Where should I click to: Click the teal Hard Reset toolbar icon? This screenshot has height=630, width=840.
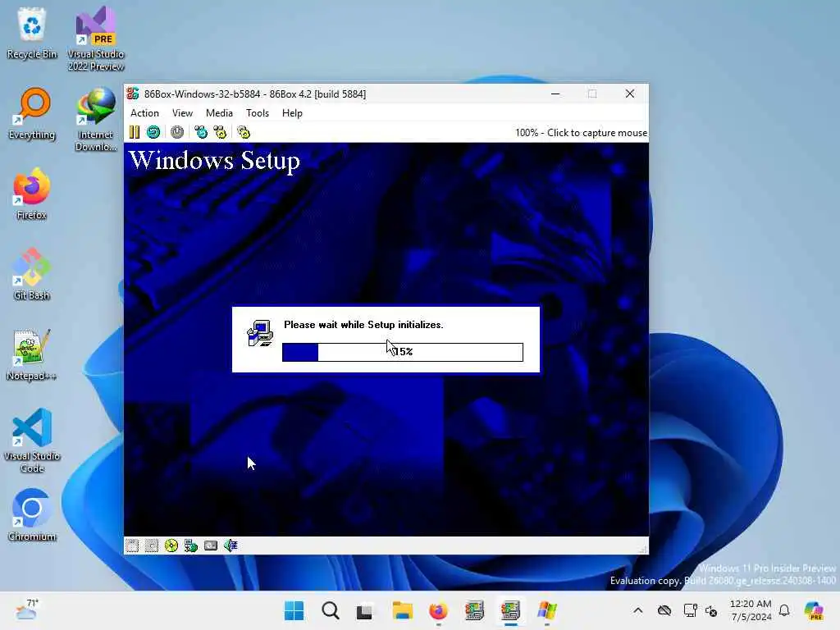(153, 132)
